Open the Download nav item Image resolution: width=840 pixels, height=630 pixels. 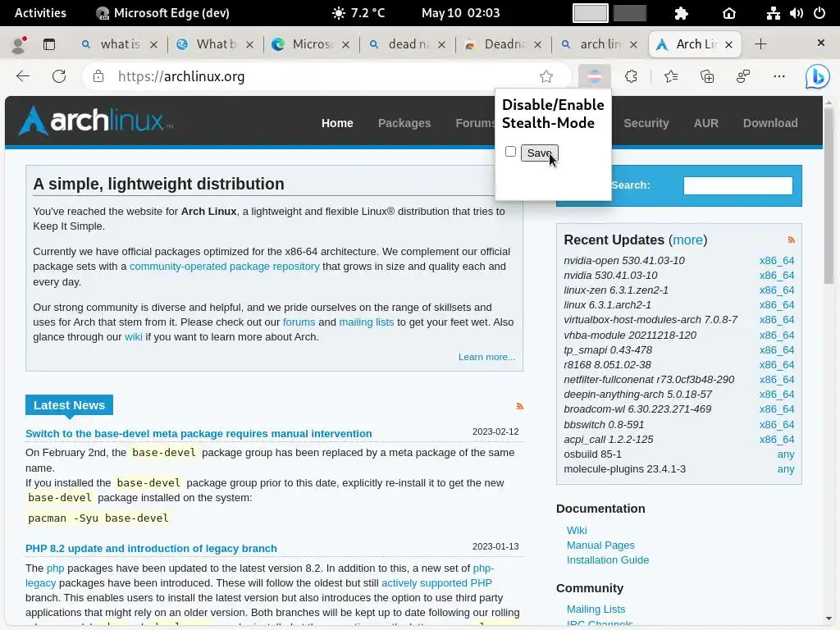(x=769, y=123)
